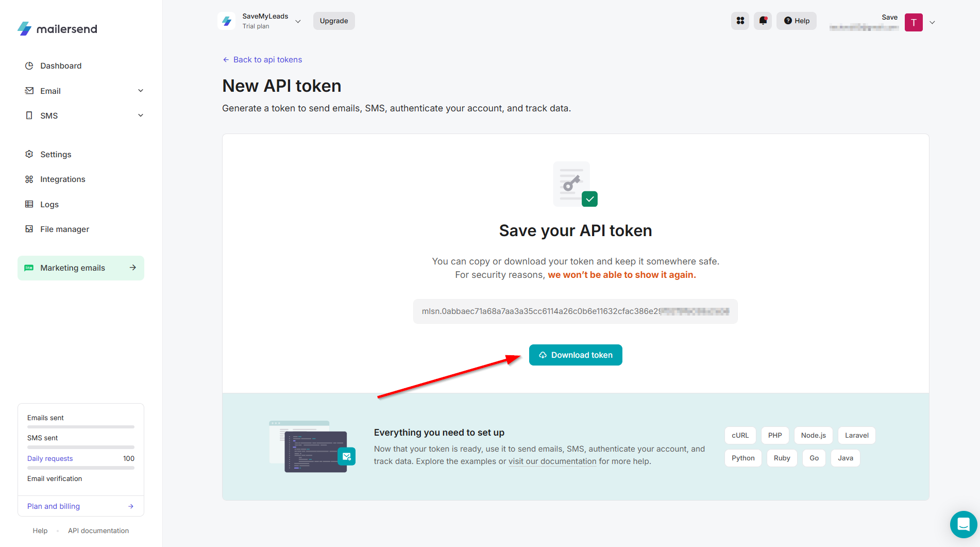Go to File manager
The height and width of the screenshot is (547, 980).
(64, 229)
